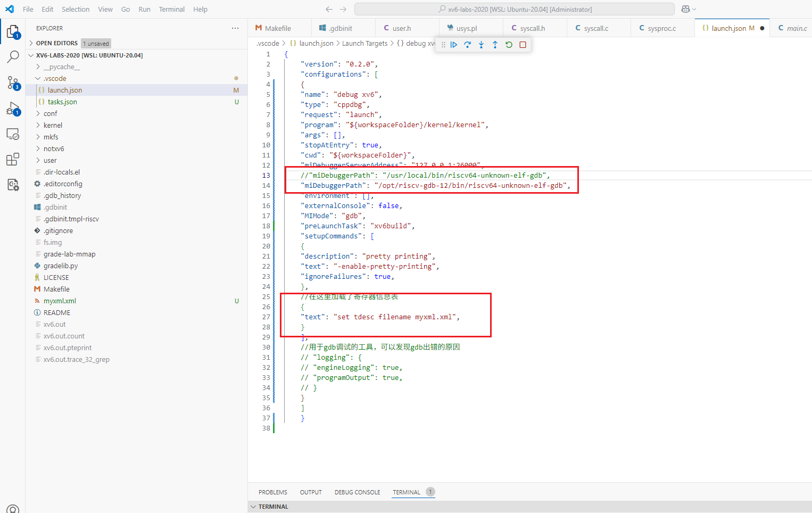Click the debug Step Into button

pyautogui.click(x=481, y=45)
